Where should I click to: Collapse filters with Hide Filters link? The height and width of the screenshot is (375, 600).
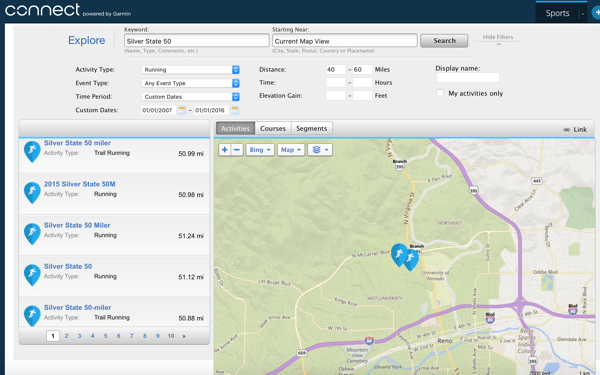coord(497,37)
